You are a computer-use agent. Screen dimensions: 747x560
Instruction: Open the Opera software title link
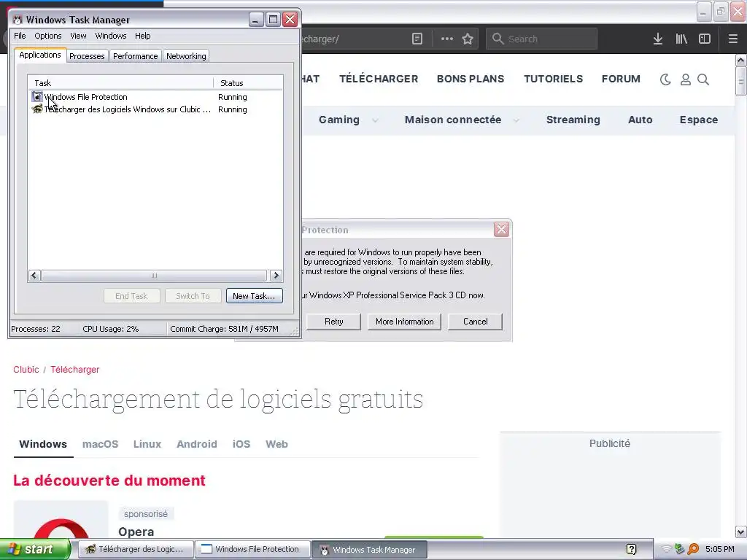click(136, 532)
